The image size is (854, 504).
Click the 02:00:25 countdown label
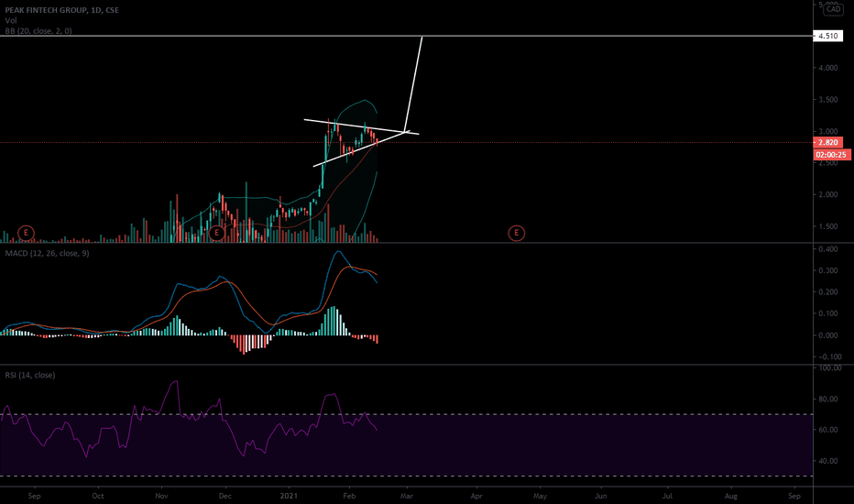pyautogui.click(x=832, y=155)
